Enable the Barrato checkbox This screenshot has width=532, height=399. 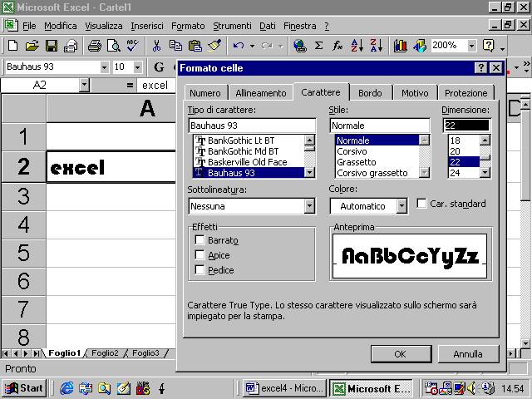point(199,240)
